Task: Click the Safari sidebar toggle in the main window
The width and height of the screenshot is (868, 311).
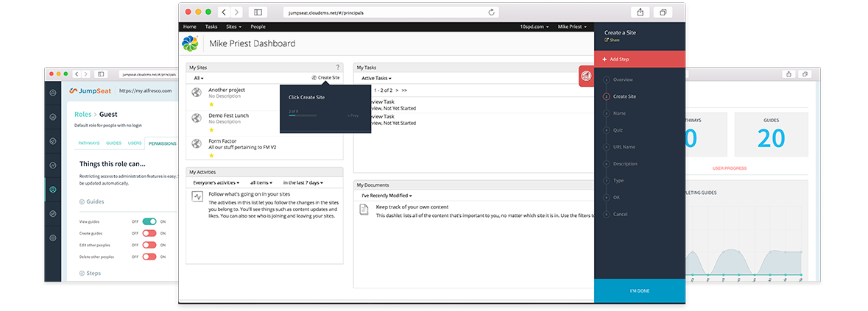Action: pyautogui.click(x=258, y=12)
